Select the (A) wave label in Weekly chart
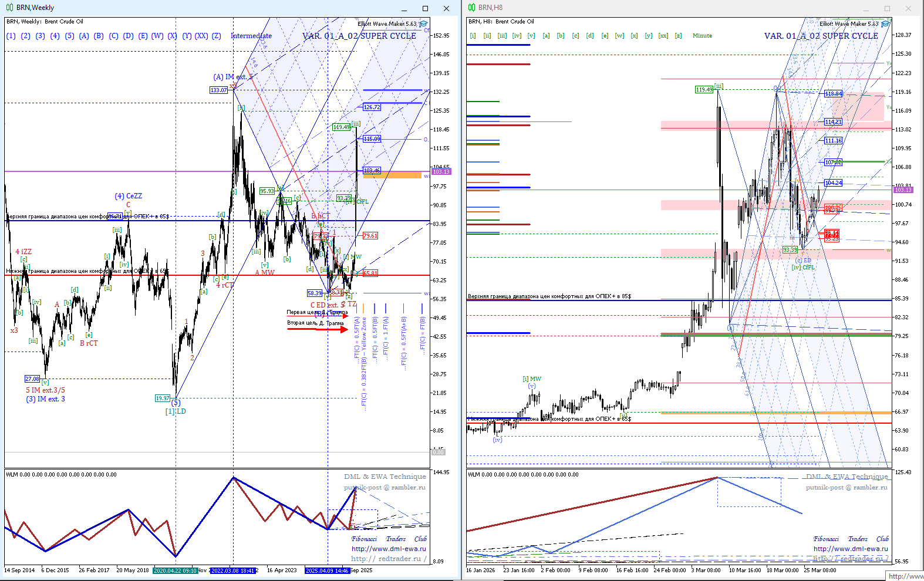This screenshot has height=581, width=924. [x=84, y=36]
